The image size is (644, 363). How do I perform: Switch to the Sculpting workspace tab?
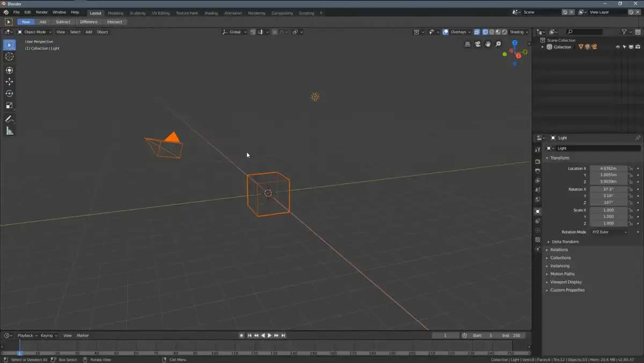coord(137,13)
